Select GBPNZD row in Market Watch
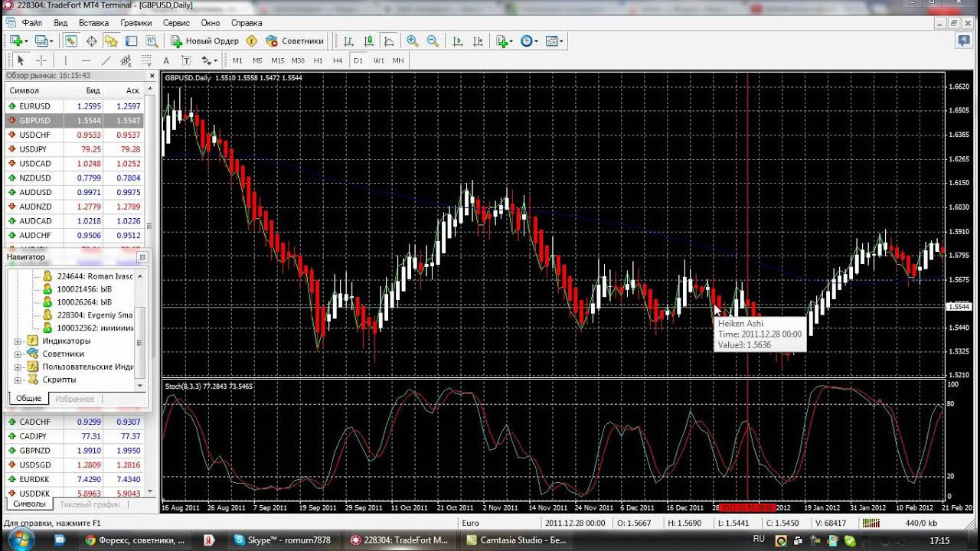Viewport: 980px width, 551px height. tap(74, 451)
